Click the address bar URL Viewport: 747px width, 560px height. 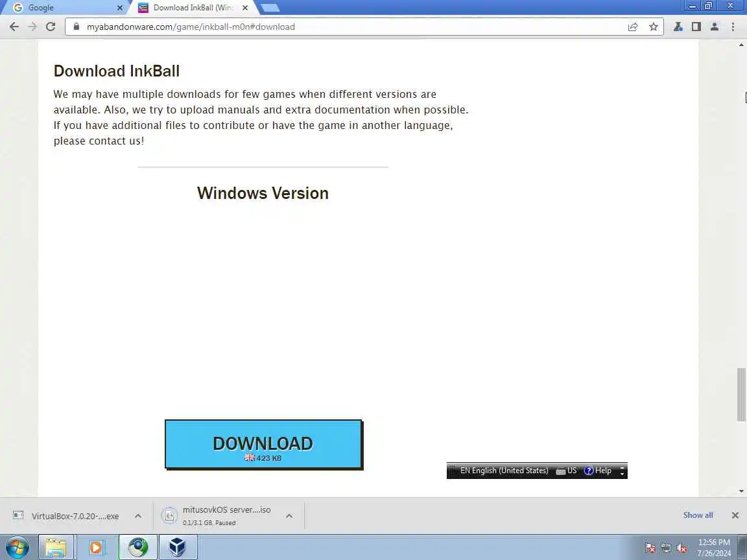click(191, 27)
